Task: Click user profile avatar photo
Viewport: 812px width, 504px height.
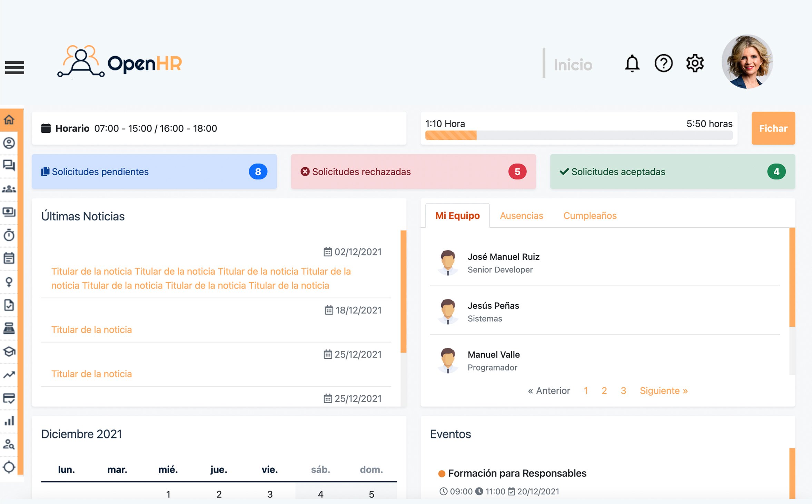Action: click(x=747, y=64)
